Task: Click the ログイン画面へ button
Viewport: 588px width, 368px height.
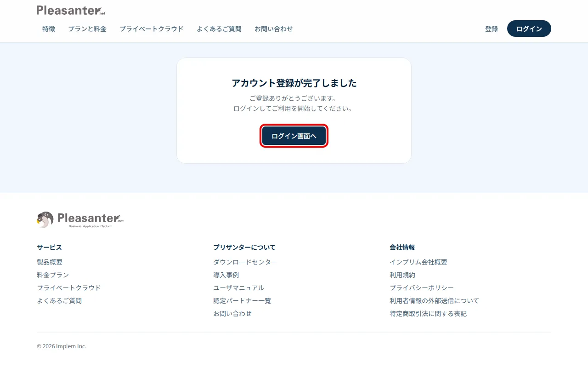Action: (x=294, y=136)
